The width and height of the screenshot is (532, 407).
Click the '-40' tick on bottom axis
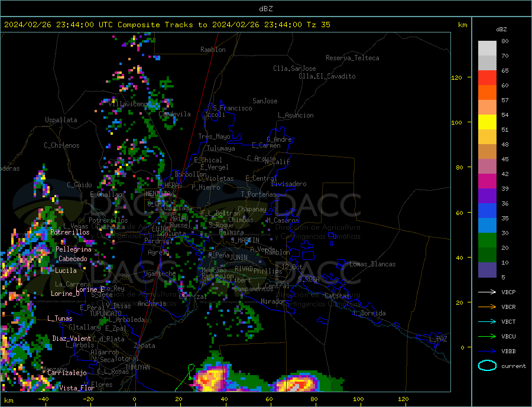pos(43,399)
